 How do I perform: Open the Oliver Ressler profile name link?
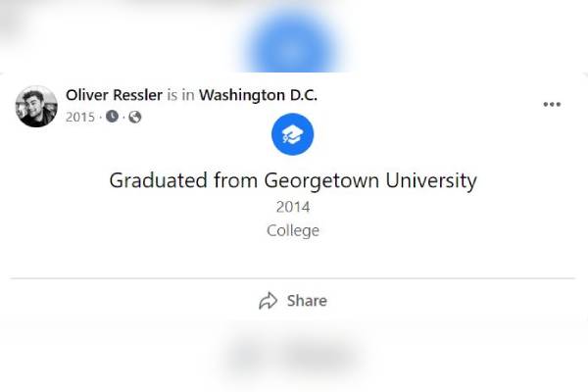tap(114, 95)
